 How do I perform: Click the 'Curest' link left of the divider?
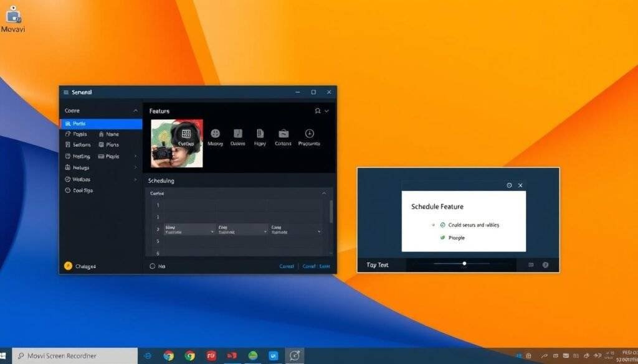click(x=287, y=266)
